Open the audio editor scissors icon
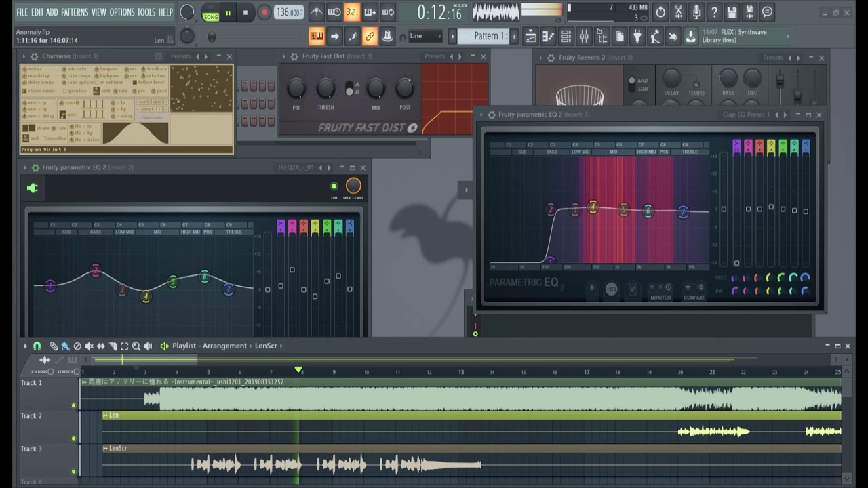 point(678,12)
